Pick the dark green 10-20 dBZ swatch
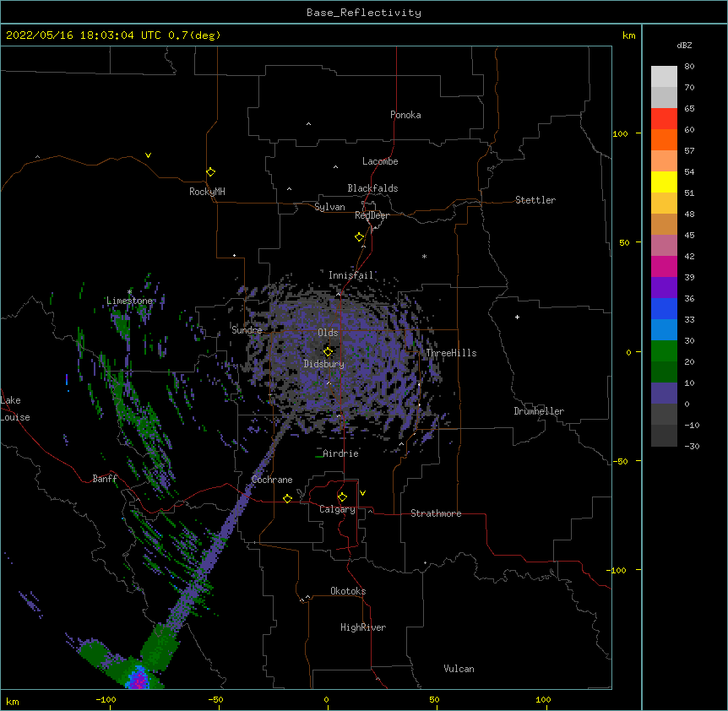728x711 pixels. click(x=664, y=372)
